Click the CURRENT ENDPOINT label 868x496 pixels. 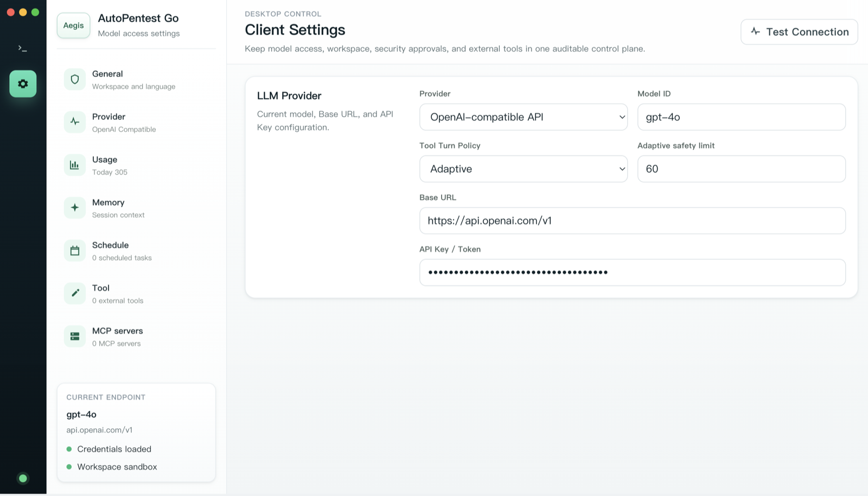pos(106,397)
